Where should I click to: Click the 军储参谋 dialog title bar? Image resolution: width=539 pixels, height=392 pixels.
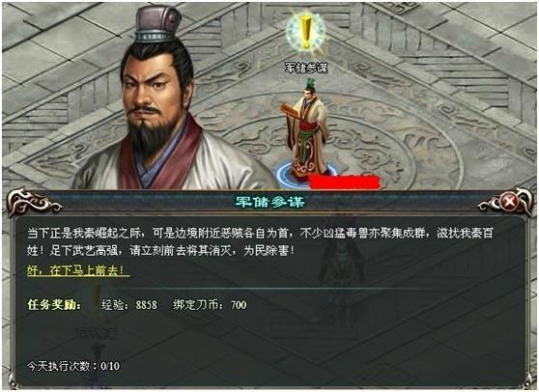click(269, 202)
